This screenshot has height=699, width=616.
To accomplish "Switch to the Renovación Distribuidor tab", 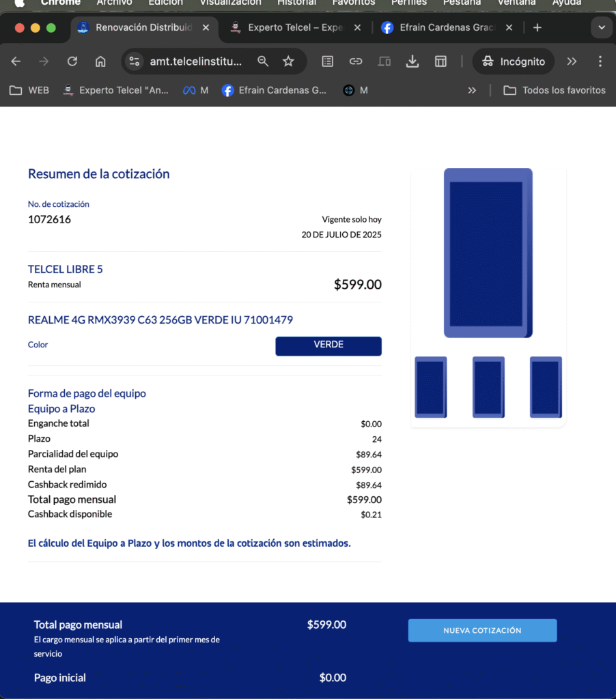I will pos(143,27).
